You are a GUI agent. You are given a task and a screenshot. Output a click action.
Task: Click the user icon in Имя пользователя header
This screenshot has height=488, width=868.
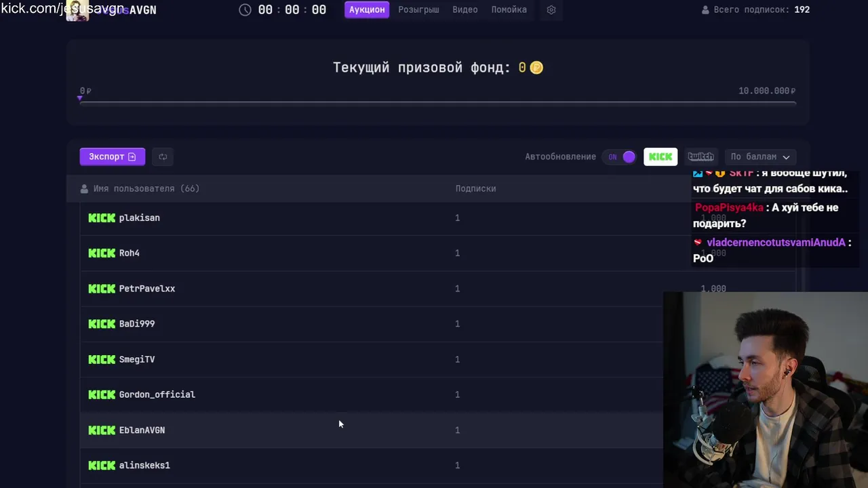click(x=85, y=188)
